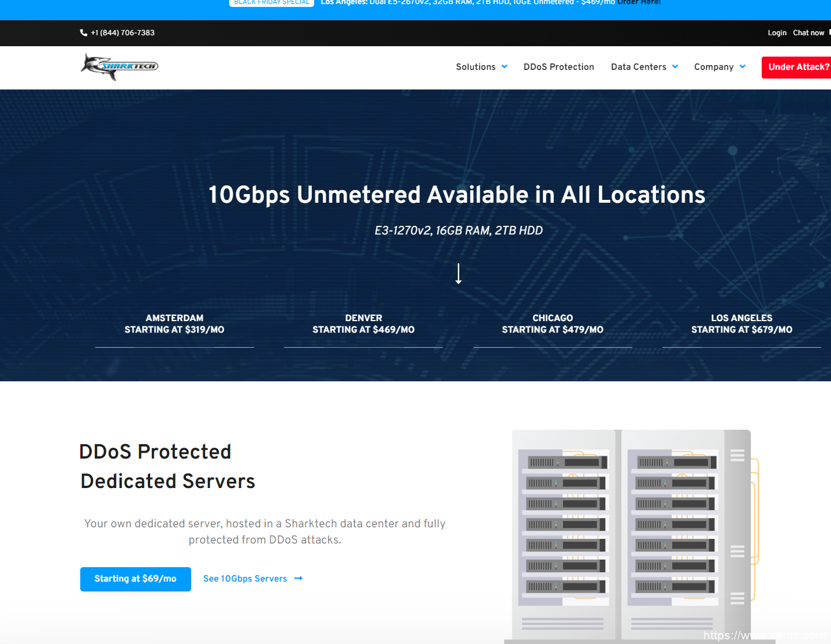Click the phone icon in the top bar
This screenshot has width=831, height=644.
[x=83, y=32]
